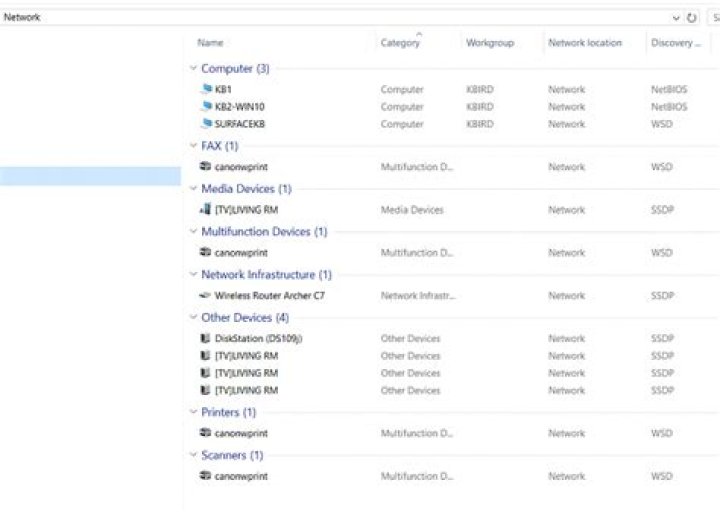The image size is (720, 518).
Task: Collapse the Other Devices (4) group
Action: coord(193,318)
